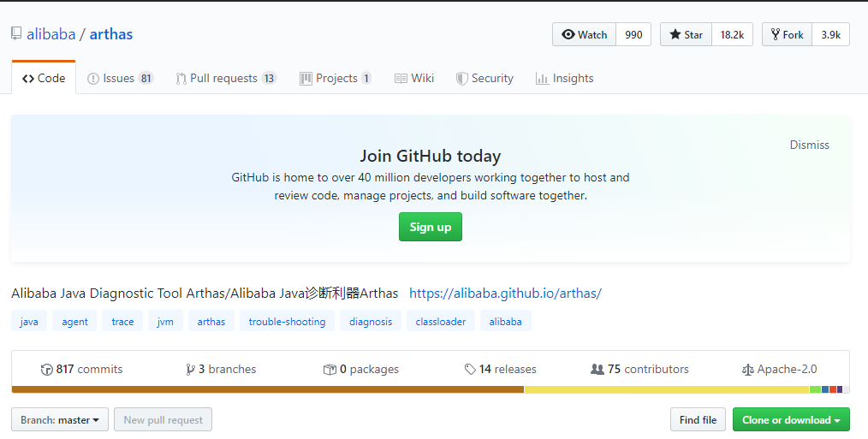Click the repository book icon beside alibaba
The height and width of the screenshot is (439, 868).
coord(16,33)
